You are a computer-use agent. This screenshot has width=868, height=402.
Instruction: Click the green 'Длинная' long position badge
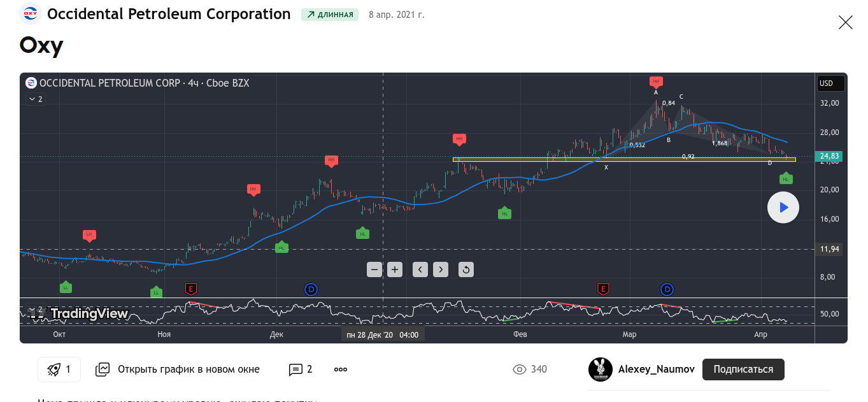pos(330,15)
